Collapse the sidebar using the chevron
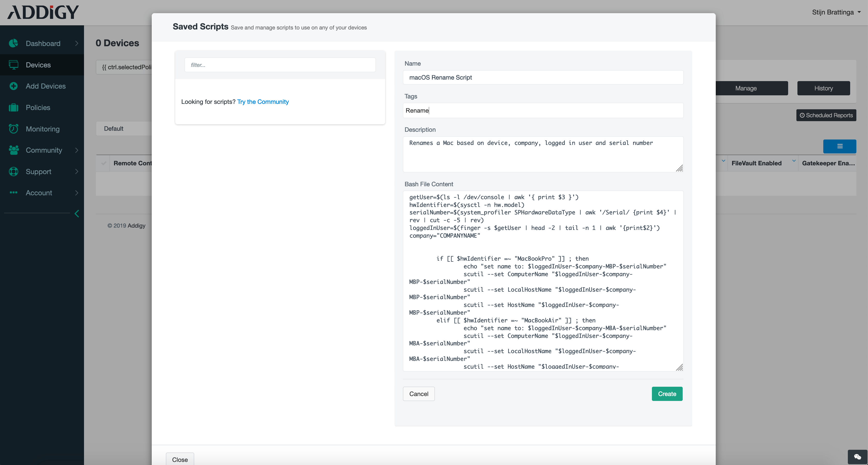The width and height of the screenshot is (868, 465). pyautogui.click(x=77, y=213)
